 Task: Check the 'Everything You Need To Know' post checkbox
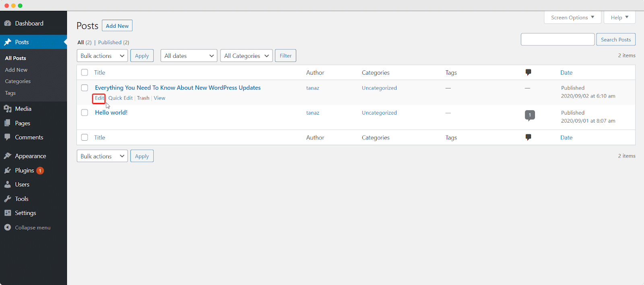coord(85,88)
